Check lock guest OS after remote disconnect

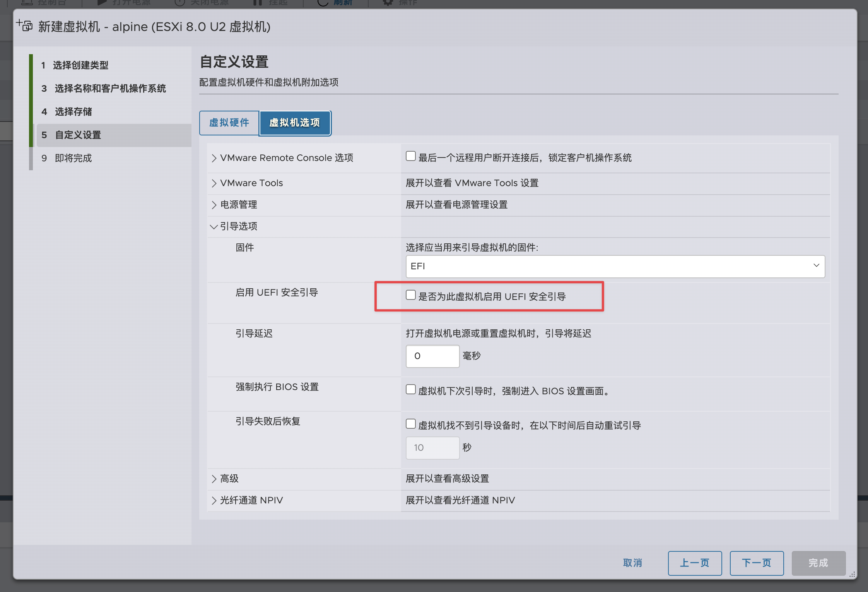pos(411,156)
